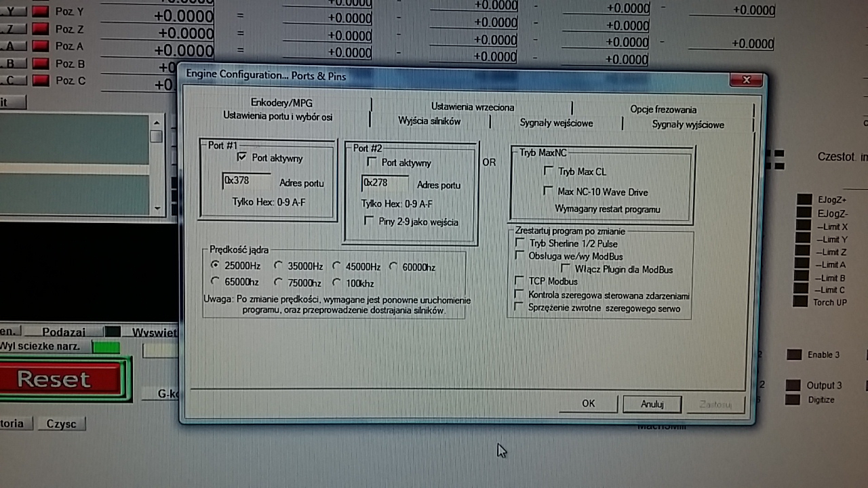Select 35000Hz kernel speed
Screen dimensions: 868x488
click(279, 266)
